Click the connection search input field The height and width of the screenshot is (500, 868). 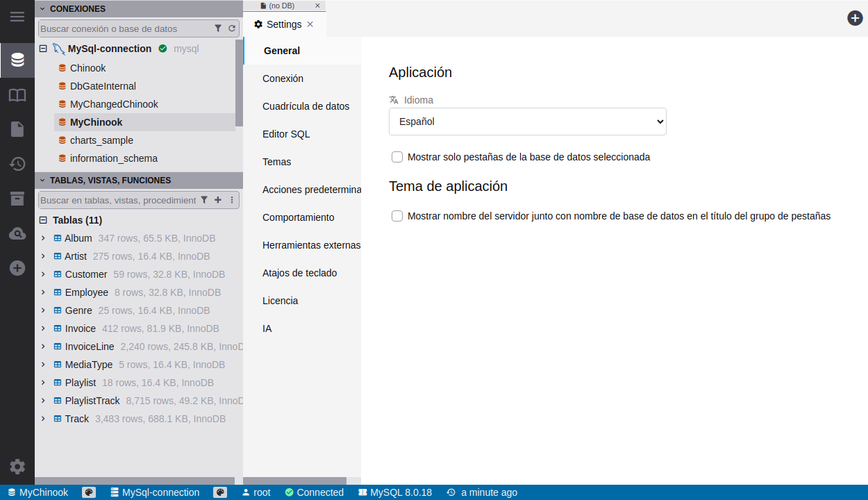pos(124,28)
